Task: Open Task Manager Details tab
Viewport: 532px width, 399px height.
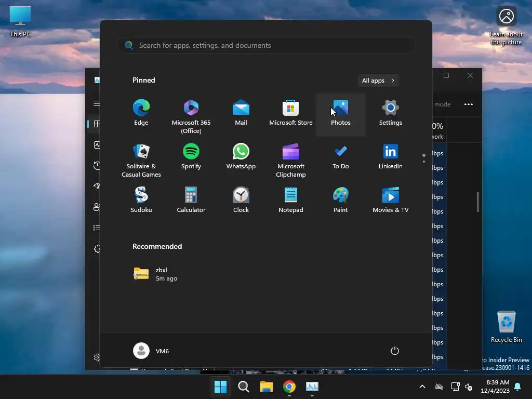Action: point(97,228)
